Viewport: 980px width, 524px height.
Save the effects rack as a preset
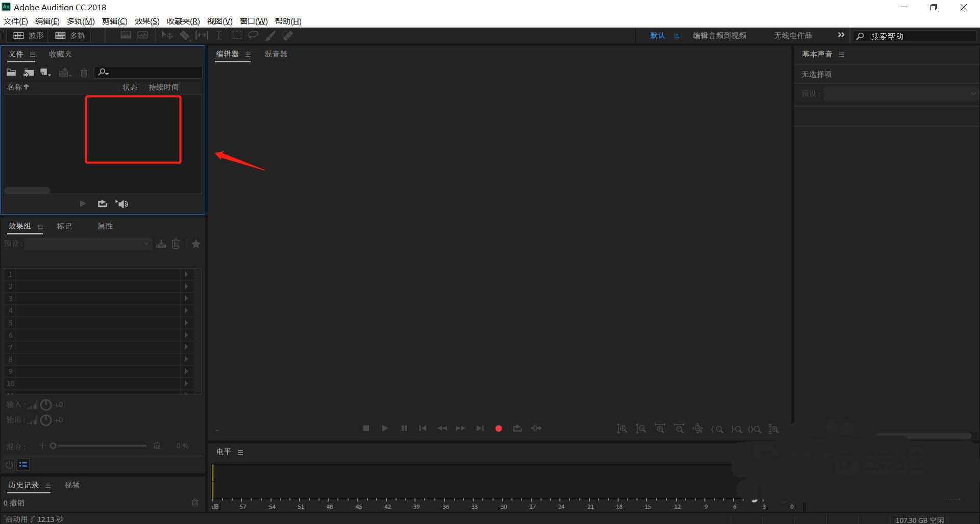[x=161, y=244]
